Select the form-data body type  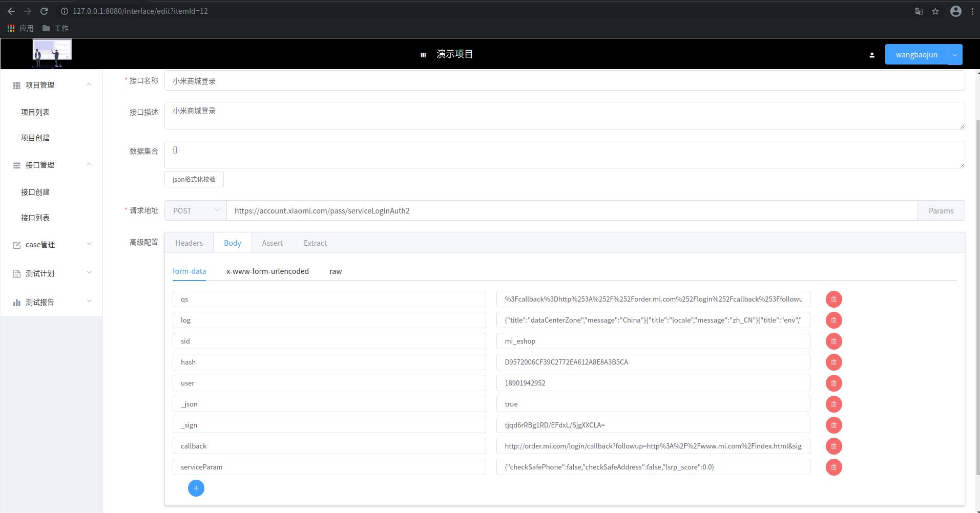coord(189,271)
